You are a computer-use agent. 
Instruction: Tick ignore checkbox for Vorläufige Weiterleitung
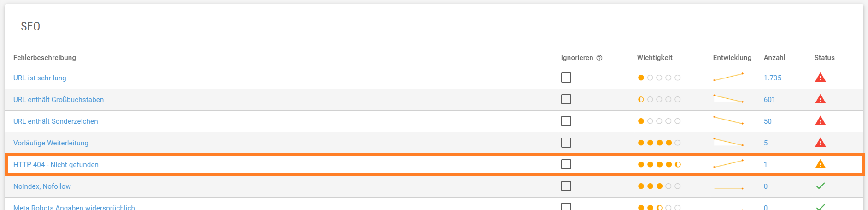pyautogui.click(x=566, y=143)
